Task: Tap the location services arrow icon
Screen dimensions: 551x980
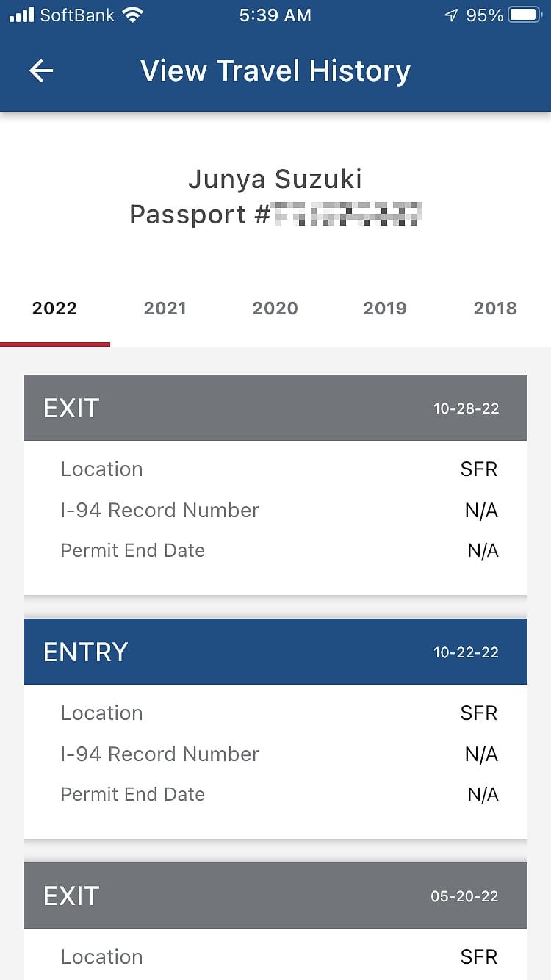Action: (x=451, y=15)
